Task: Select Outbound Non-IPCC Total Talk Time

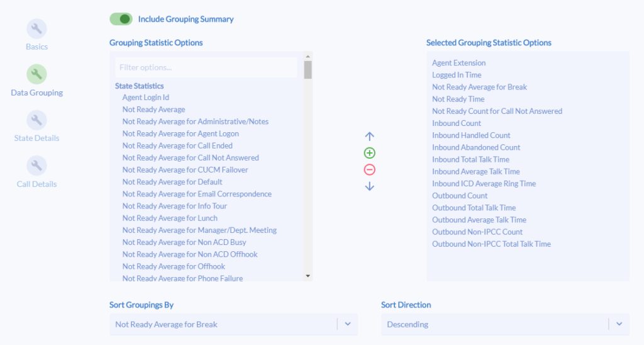Action: pos(491,244)
